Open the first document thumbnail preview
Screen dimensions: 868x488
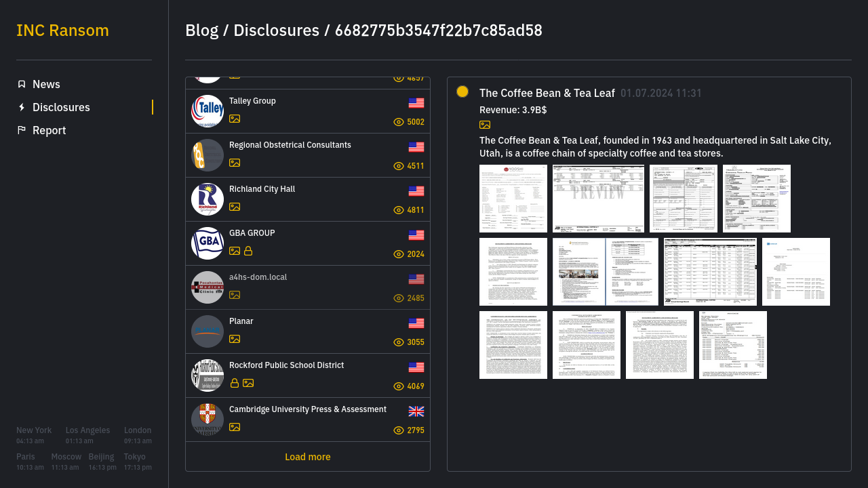click(513, 199)
